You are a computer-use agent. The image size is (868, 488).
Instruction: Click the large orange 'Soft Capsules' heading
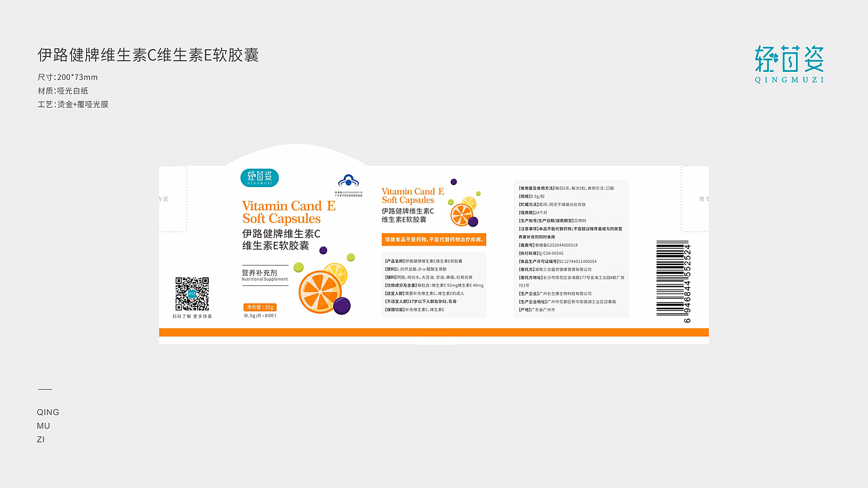tap(281, 219)
